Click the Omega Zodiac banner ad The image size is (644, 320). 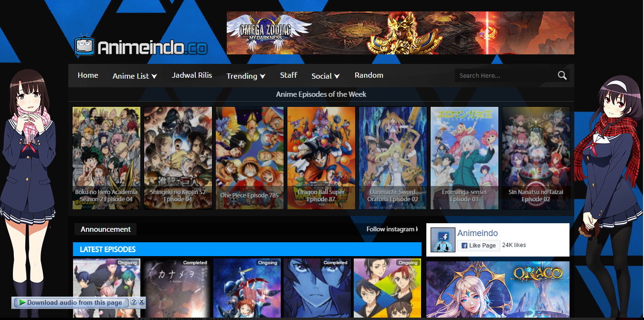tap(400, 33)
